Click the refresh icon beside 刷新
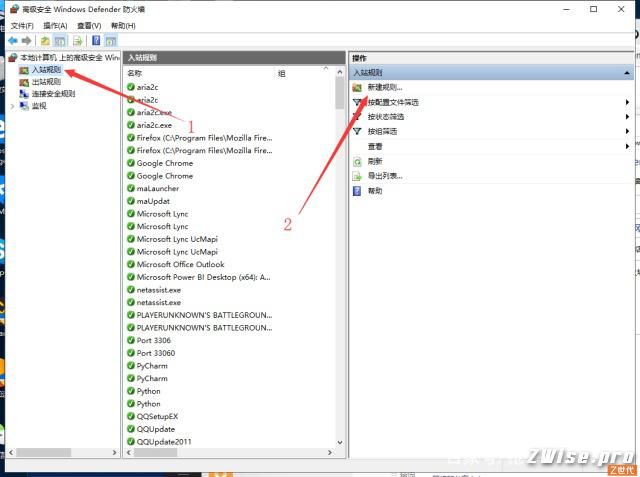The width and height of the screenshot is (640, 477). click(x=357, y=162)
